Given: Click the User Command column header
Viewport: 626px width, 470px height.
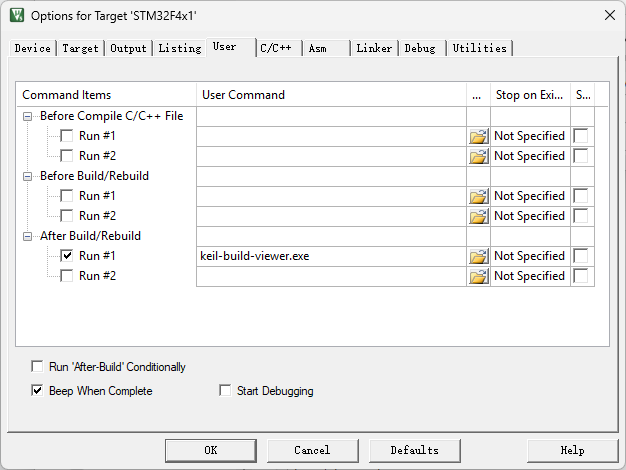Looking at the screenshot, I should 331,95.
